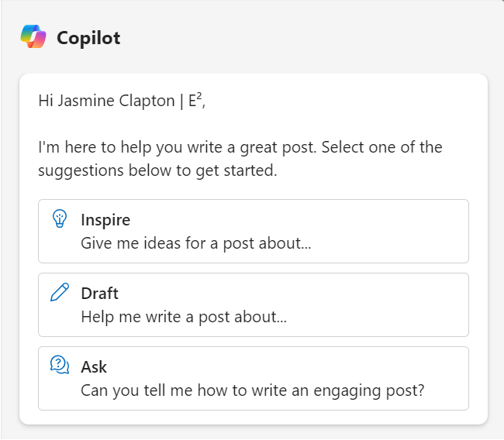Click empty space right of Draft card text
This screenshot has width=504, height=440.
388,304
